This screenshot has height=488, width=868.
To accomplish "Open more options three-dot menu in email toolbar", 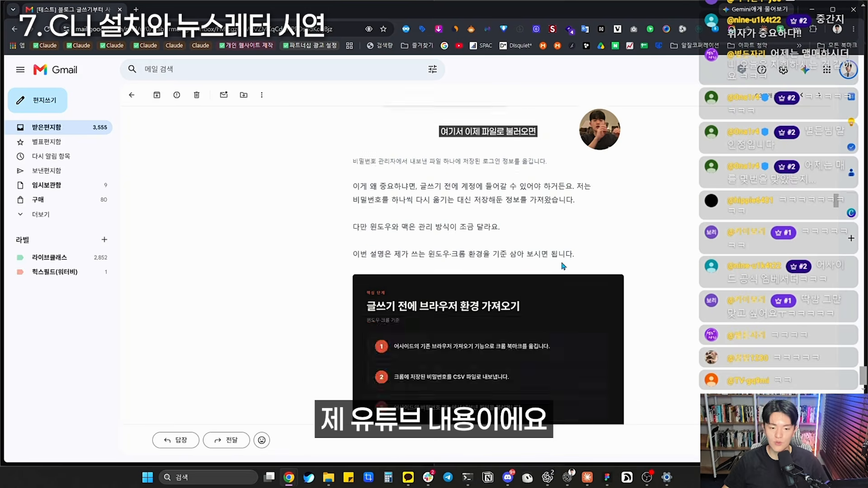I will tap(262, 95).
